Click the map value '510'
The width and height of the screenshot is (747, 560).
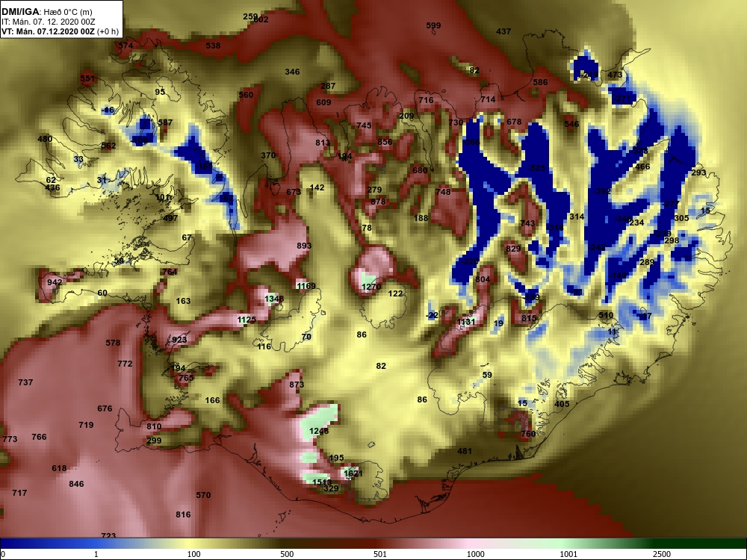pos(606,315)
